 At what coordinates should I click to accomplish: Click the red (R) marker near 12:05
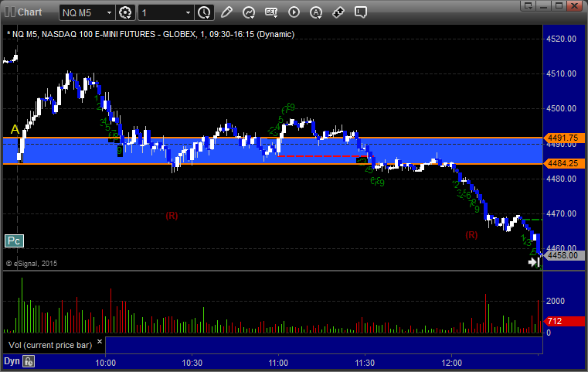click(x=472, y=235)
